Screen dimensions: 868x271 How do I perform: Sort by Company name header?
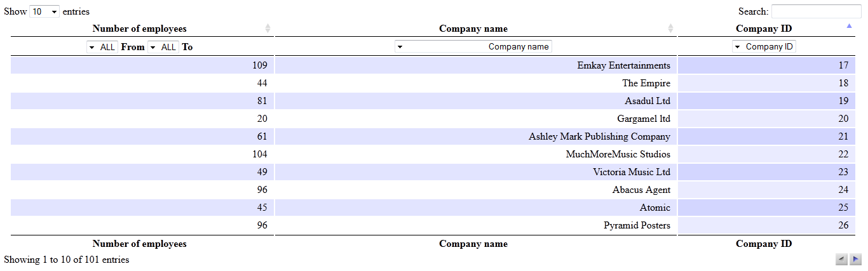click(473, 29)
